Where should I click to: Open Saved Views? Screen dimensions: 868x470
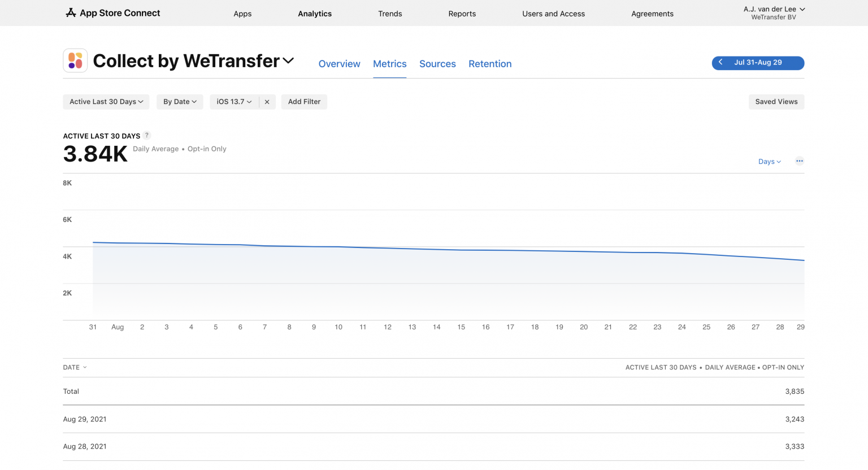point(776,102)
